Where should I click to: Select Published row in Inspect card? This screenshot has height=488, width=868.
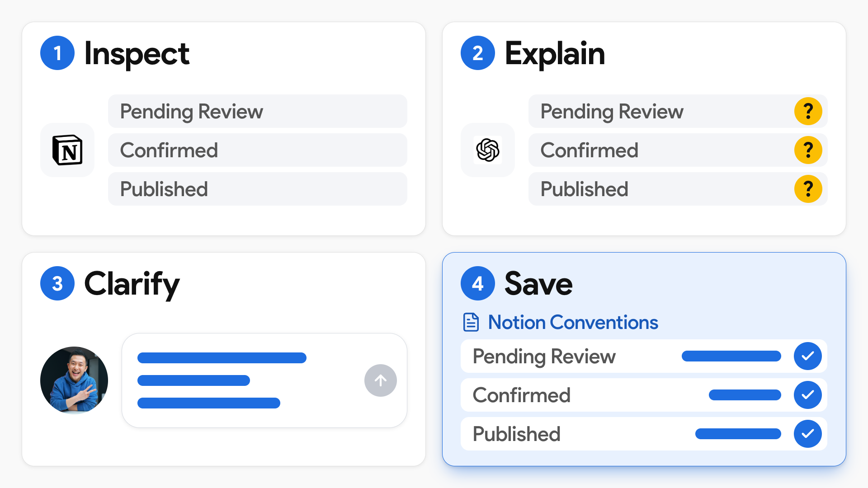coord(258,189)
